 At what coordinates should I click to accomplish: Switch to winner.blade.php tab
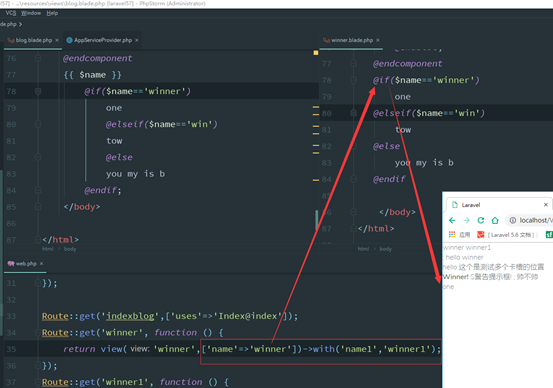point(352,40)
